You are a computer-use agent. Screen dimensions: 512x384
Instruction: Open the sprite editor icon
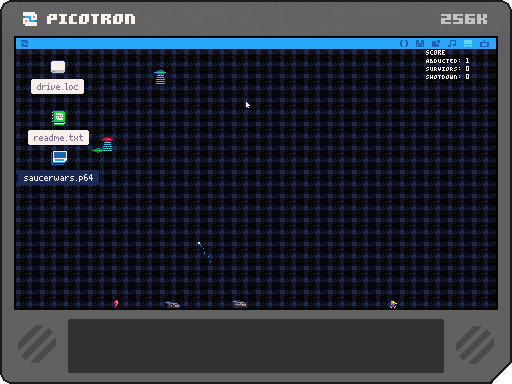420,44
